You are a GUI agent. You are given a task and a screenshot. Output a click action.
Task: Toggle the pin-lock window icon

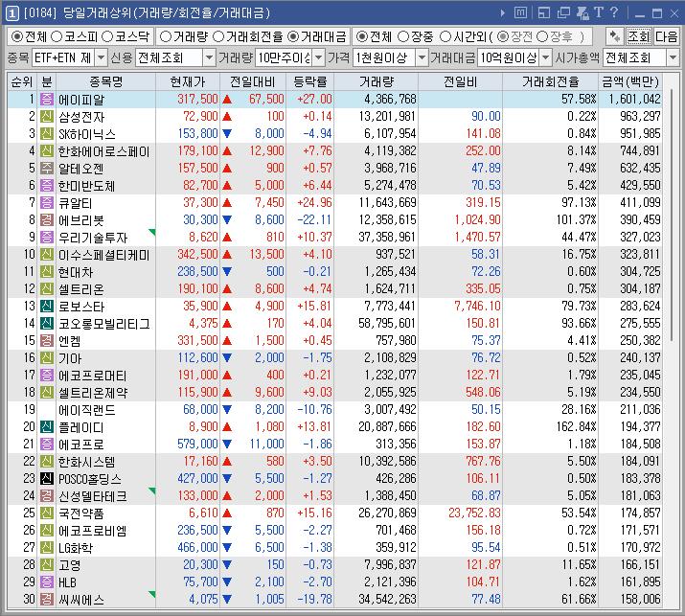[x=582, y=12]
